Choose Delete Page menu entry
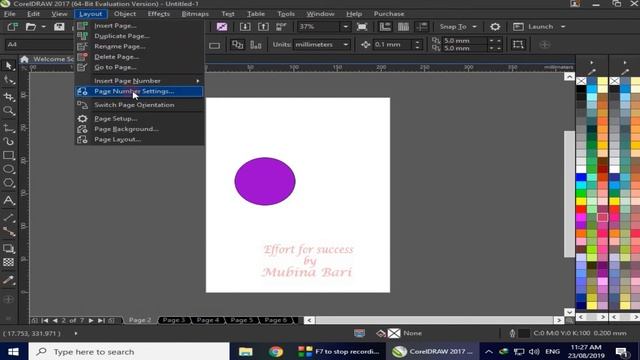This screenshot has height=360, width=640. click(139, 57)
